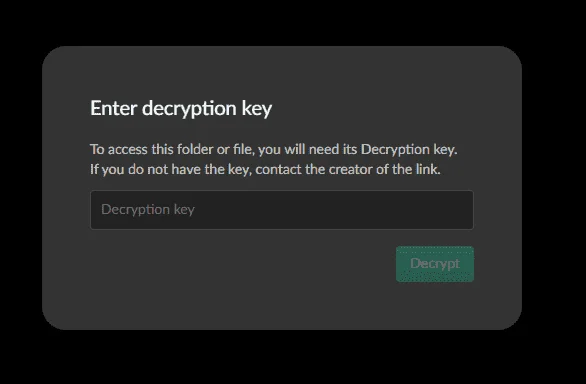The width and height of the screenshot is (586, 384).
Task: Click the blank dialog area above the heading
Action: [x=282, y=71]
